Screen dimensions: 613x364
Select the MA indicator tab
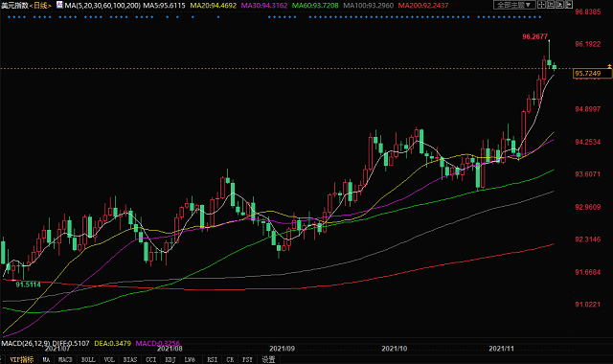(46, 360)
